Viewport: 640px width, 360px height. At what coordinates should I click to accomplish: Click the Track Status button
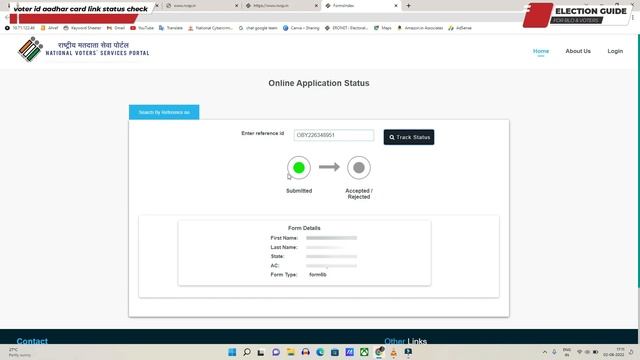[x=409, y=137]
